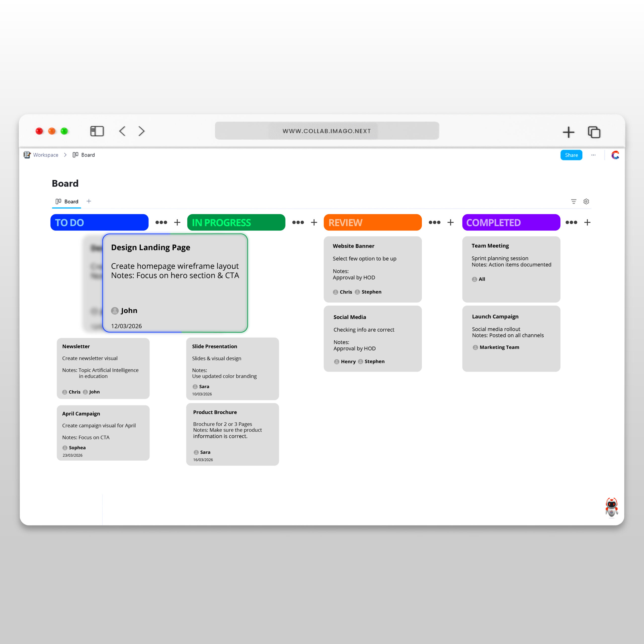The height and width of the screenshot is (644, 644).
Task: Open a new browser tab with plus icon
Action: coord(568,132)
